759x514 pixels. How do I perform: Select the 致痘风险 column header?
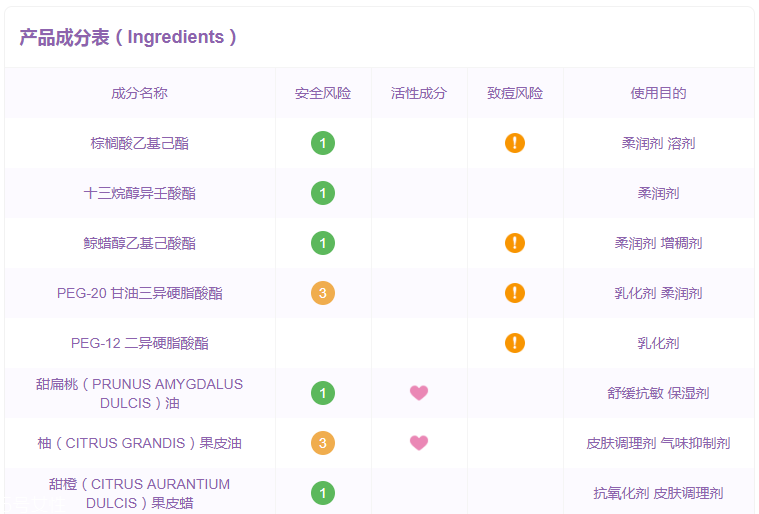pos(514,93)
